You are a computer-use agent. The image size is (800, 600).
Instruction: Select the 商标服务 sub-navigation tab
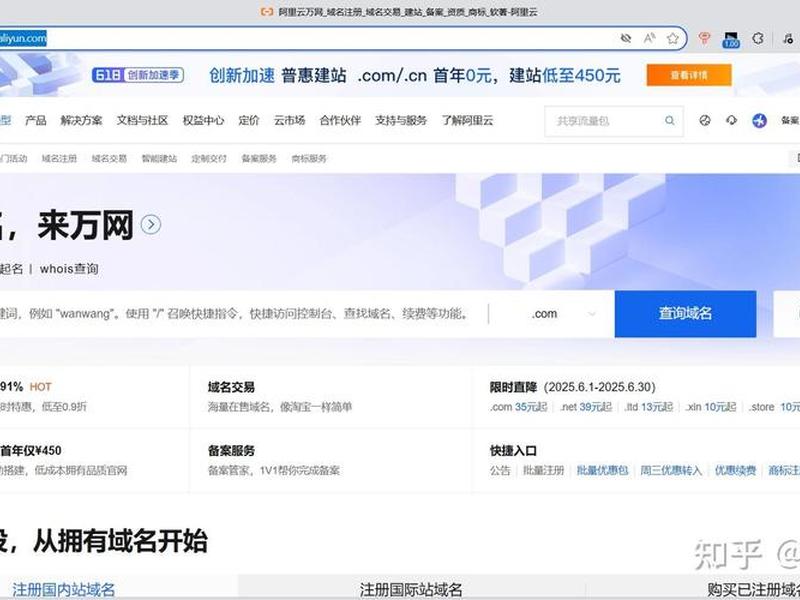tap(309, 159)
